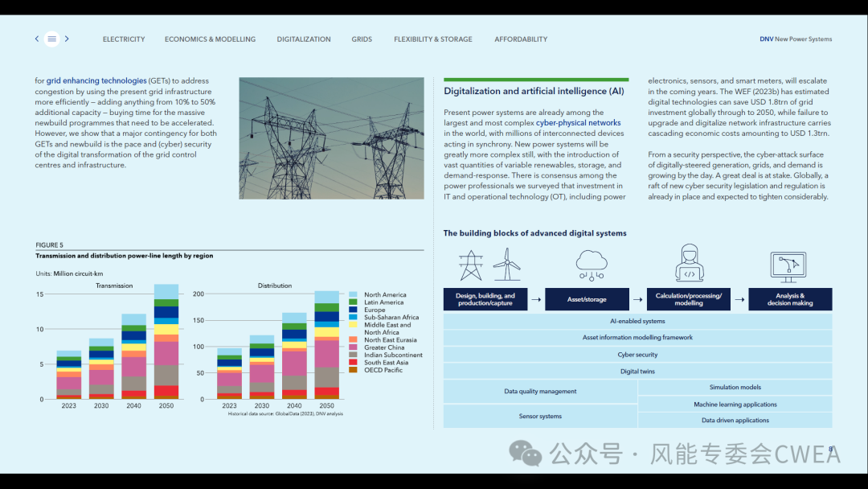
Task: Click North East Eurasia legend swatch
Action: (x=353, y=340)
